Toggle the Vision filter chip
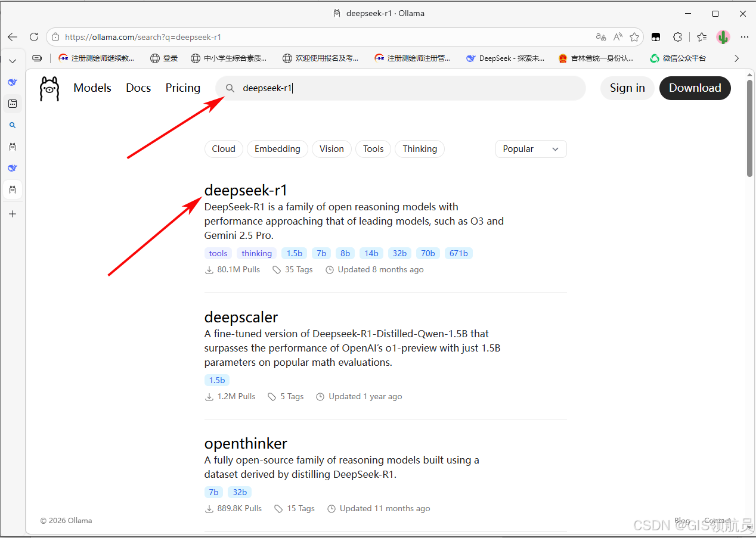This screenshot has width=756, height=538. (x=331, y=149)
